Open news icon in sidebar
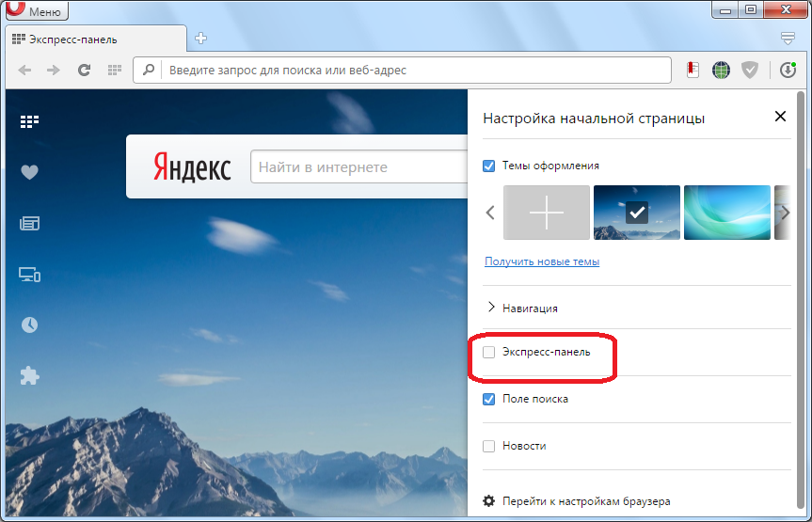Image resolution: width=812 pixels, height=522 pixels. coord(29,223)
